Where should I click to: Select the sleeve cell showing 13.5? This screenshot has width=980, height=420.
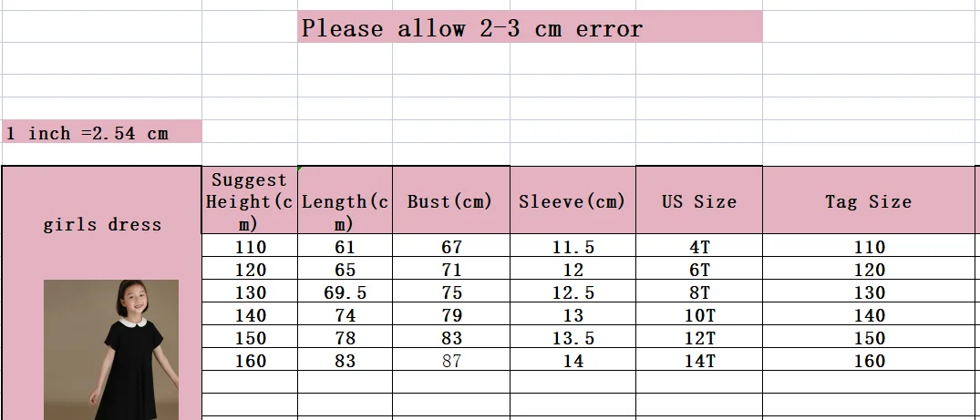tap(573, 338)
